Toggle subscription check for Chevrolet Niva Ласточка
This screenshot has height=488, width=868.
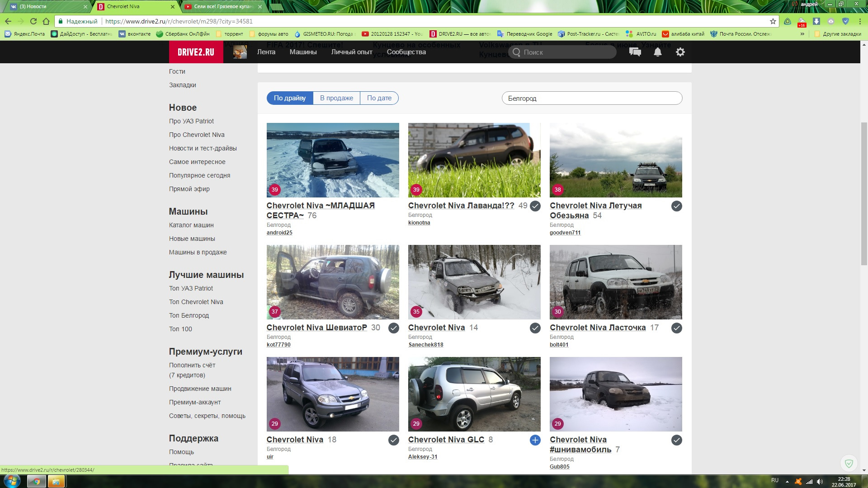point(676,328)
